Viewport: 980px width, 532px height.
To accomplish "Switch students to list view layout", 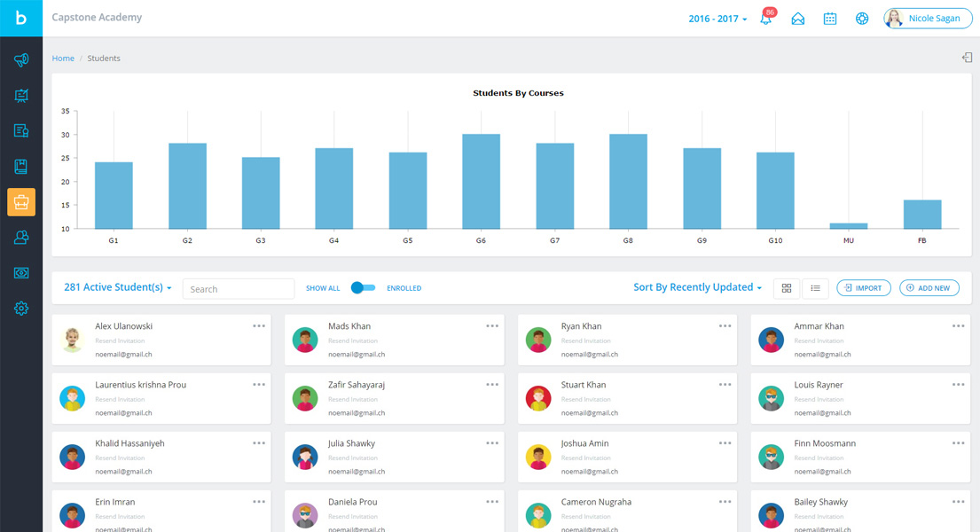I will (814, 287).
